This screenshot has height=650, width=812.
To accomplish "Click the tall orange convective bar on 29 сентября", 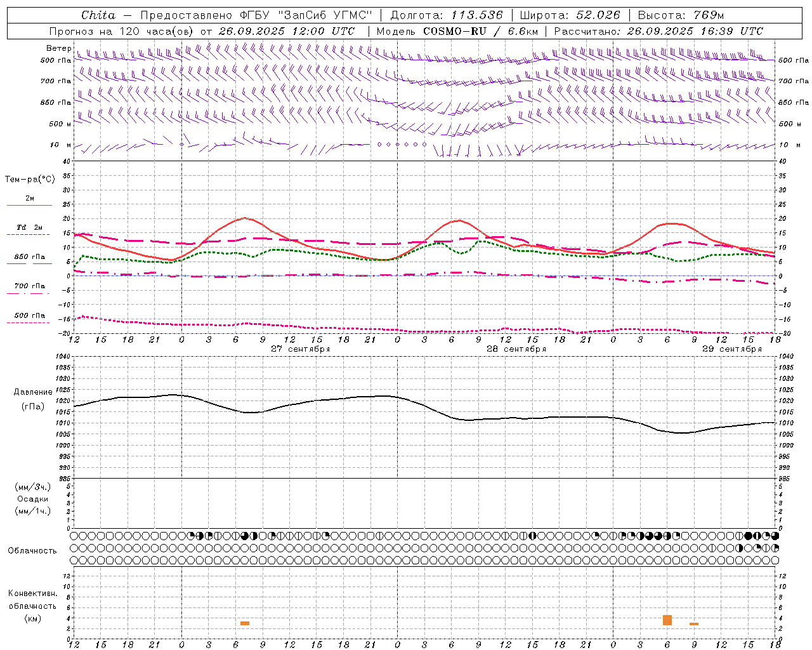I will (x=667, y=620).
